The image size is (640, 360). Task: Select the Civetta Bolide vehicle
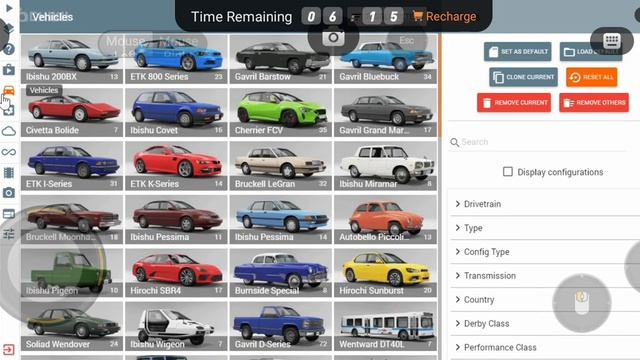[x=72, y=113]
